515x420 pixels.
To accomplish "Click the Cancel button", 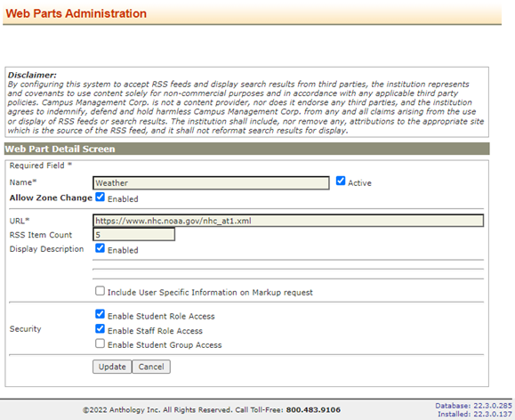I will point(151,367).
